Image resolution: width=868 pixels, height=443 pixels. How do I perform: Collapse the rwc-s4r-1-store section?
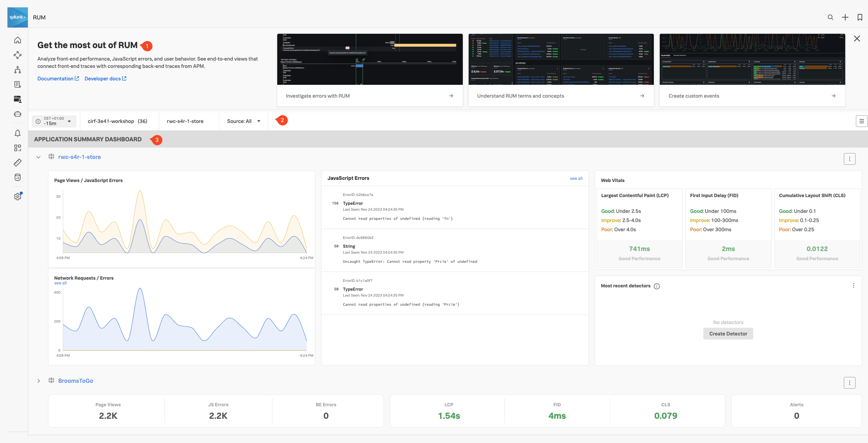click(39, 157)
